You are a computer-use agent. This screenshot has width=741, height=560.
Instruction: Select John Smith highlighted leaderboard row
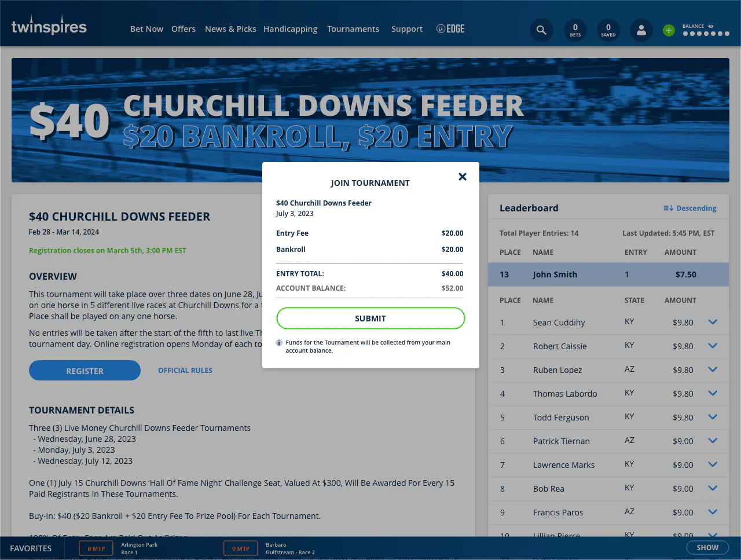[x=608, y=274]
